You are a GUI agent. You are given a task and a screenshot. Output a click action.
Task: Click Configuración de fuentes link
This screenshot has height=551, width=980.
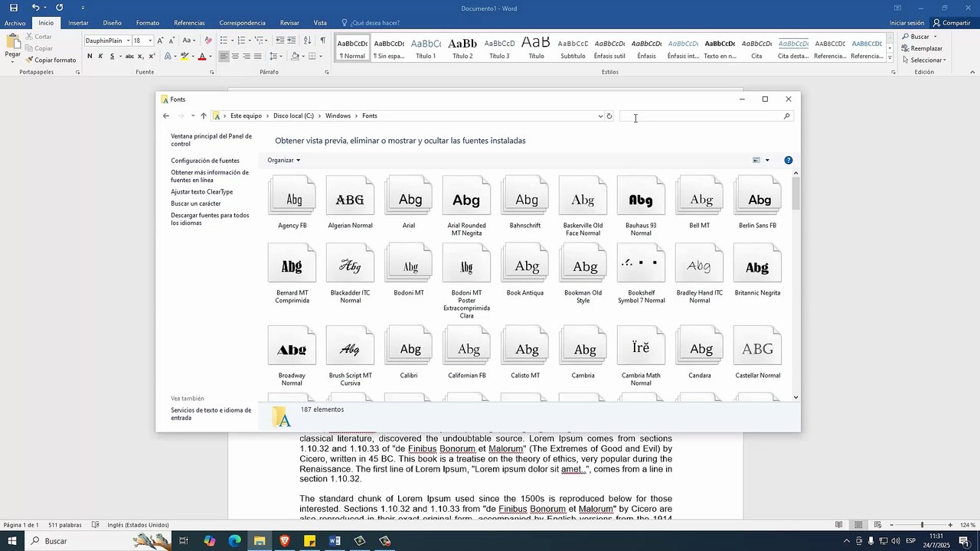205,161
